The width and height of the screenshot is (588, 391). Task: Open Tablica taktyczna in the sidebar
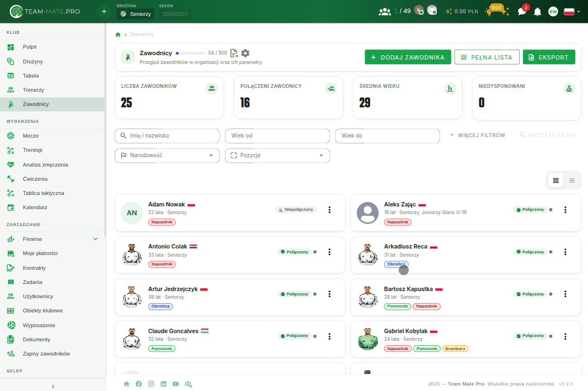point(52,193)
